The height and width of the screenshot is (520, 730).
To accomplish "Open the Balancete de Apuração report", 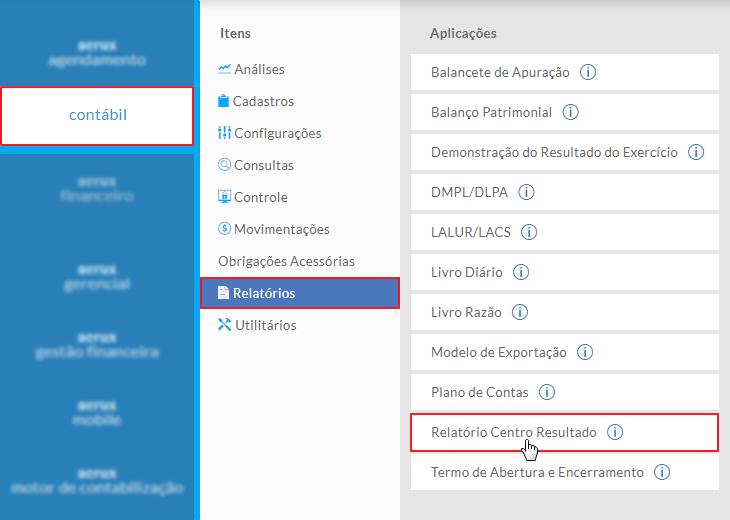I will point(500,72).
